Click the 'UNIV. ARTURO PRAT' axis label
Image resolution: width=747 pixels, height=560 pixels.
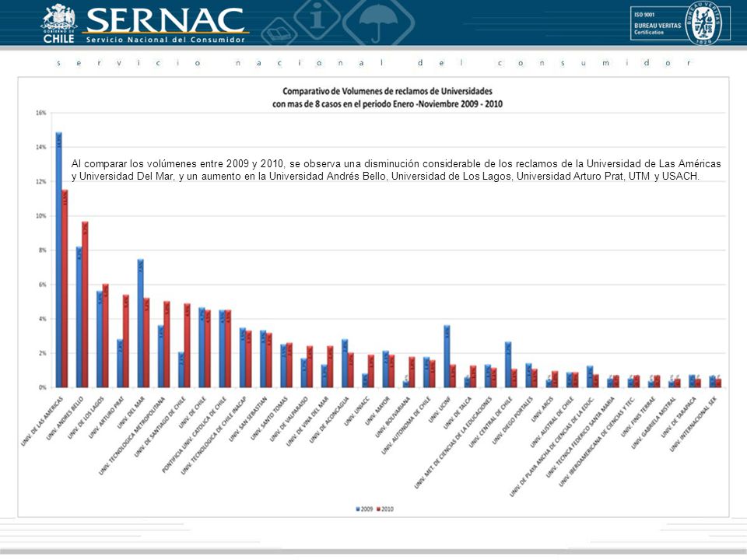click(x=107, y=417)
